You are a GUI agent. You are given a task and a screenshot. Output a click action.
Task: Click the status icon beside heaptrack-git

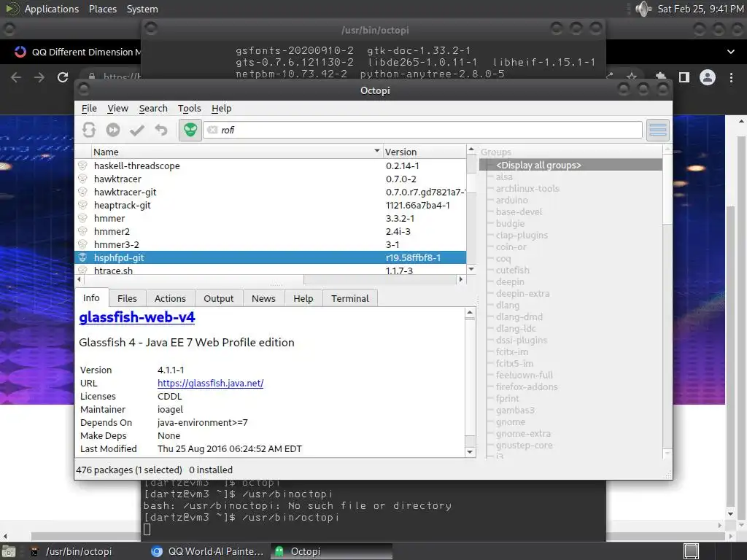(83, 205)
